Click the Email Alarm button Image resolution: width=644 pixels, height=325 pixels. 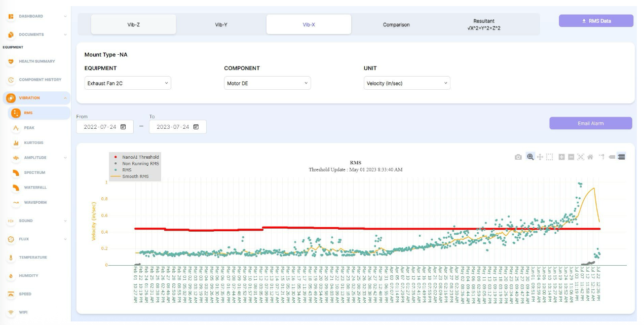[x=591, y=123]
